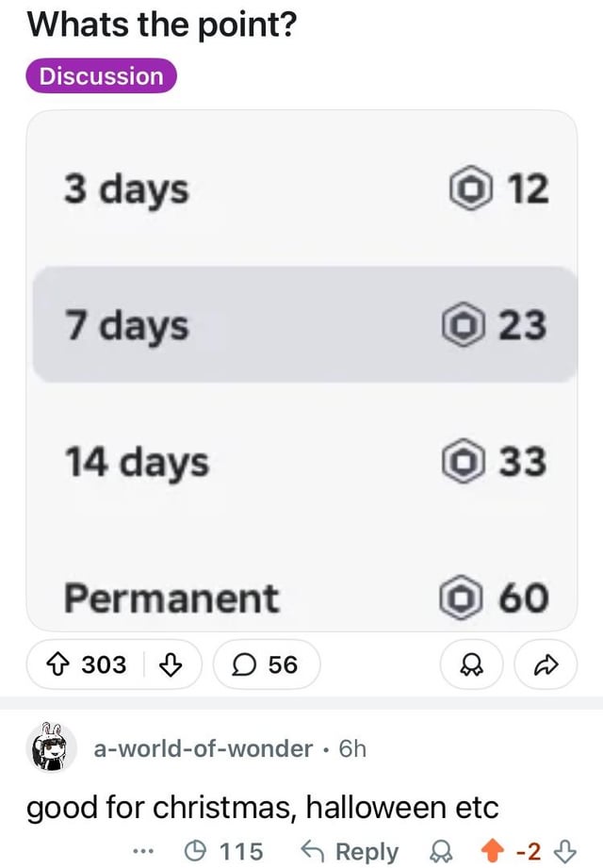The height and width of the screenshot is (868, 603).
Task: Open the a-world-of-wonder user profile
Action: (x=203, y=748)
